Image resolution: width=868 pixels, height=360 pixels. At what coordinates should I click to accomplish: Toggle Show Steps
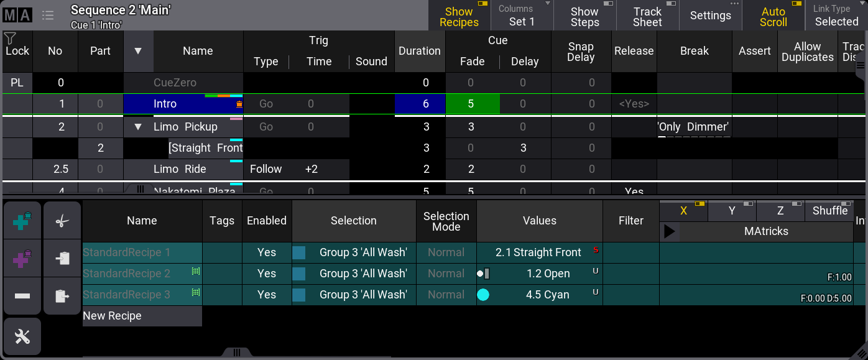coord(584,16)
